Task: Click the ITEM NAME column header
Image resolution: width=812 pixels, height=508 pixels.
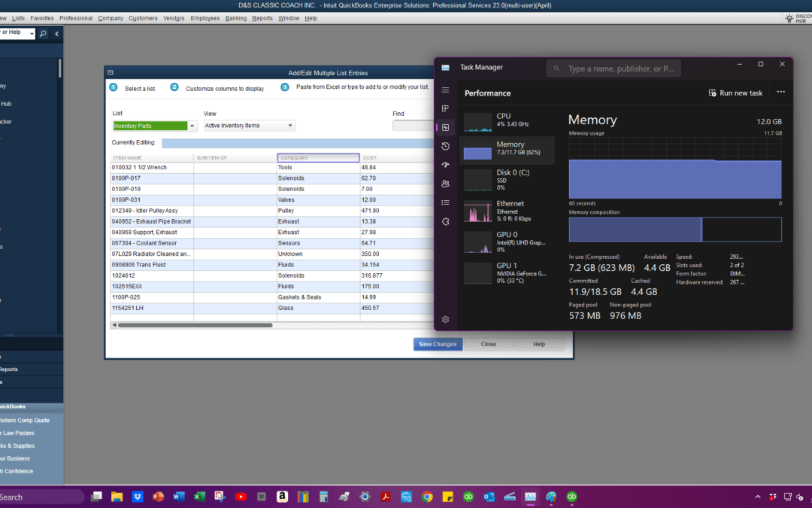Action: pos(152,157)
